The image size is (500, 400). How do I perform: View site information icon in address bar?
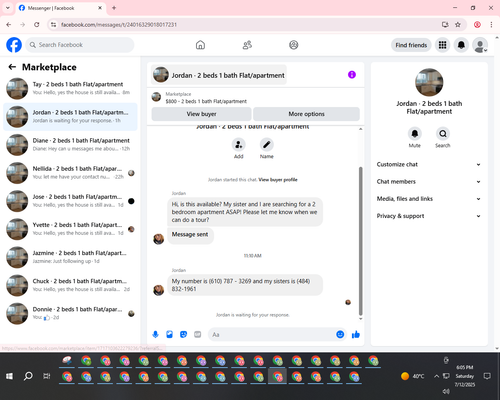click(53, 25)
